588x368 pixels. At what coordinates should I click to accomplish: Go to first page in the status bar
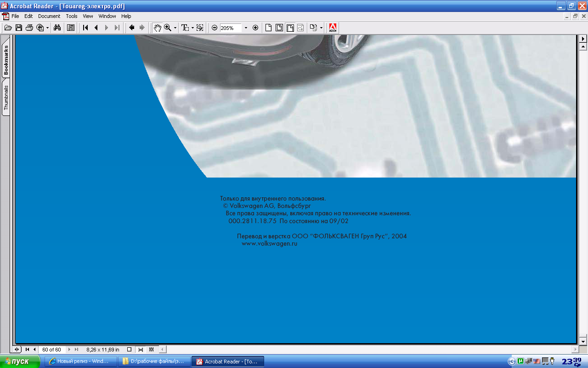(27, 350)
